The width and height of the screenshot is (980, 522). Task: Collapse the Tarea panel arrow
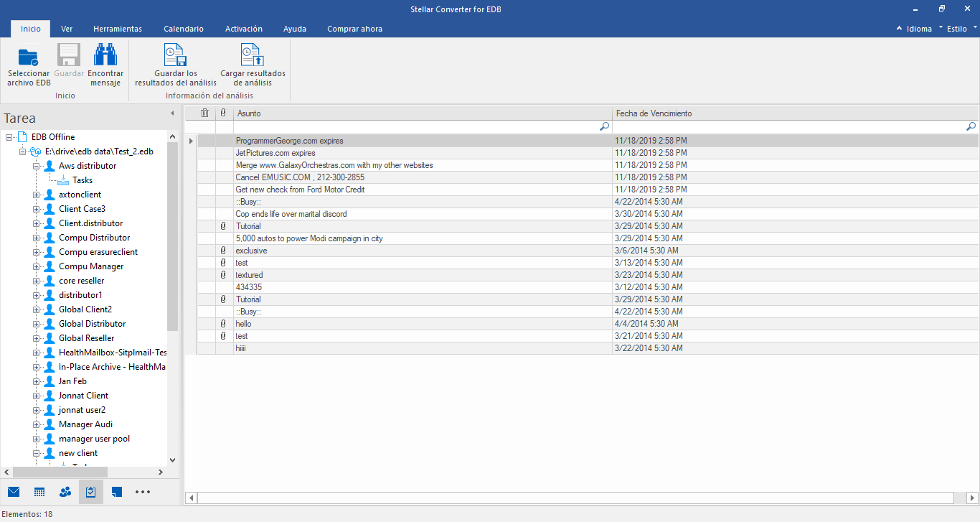click(x=172, y=113)
